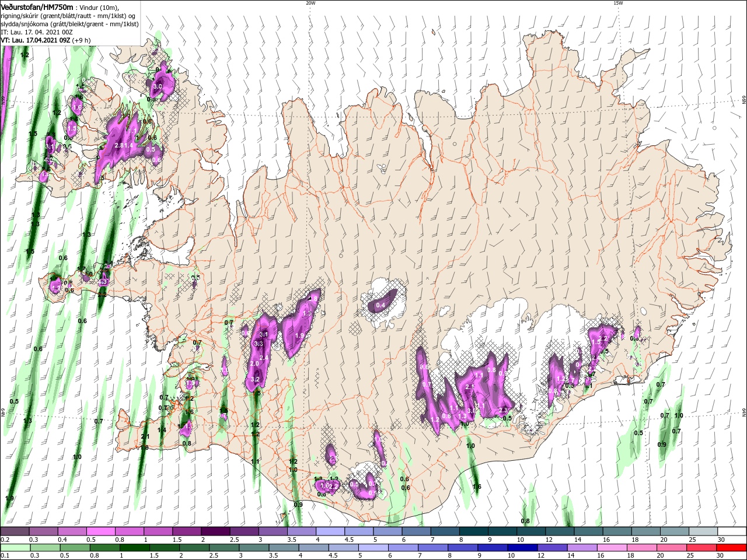The width and height of the screenshot is (747, 560).
Task: Click the 15W longitude label
Action: click(x=617, y=3)
